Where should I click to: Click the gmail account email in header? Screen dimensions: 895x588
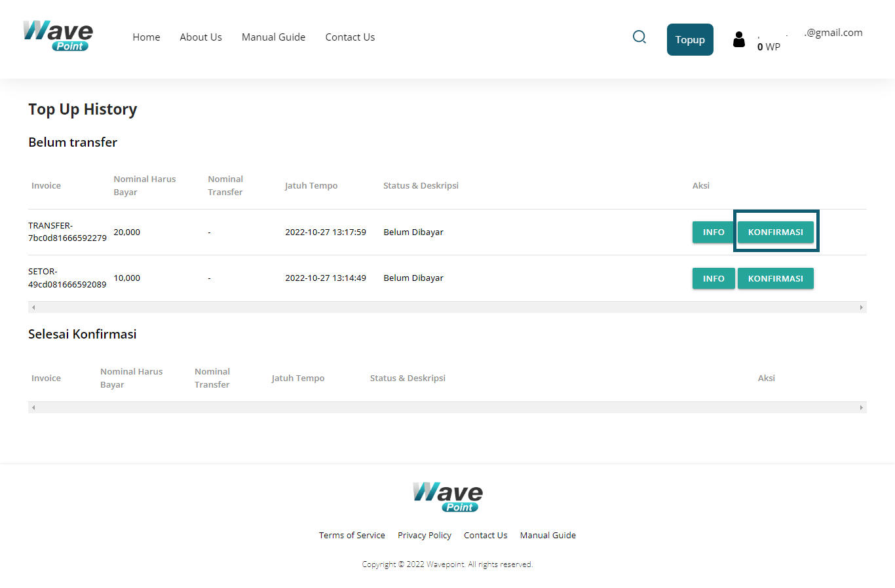833,33
